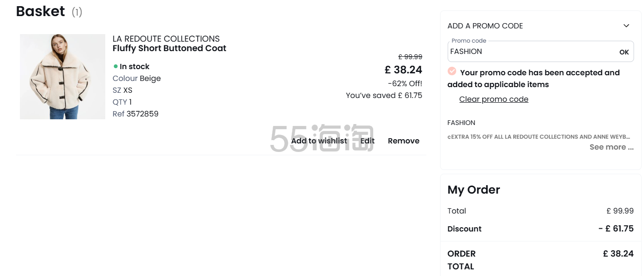This screenshot has width=644, height=276.
Task: Click the -62% Off! label
Action: [405, 84]
